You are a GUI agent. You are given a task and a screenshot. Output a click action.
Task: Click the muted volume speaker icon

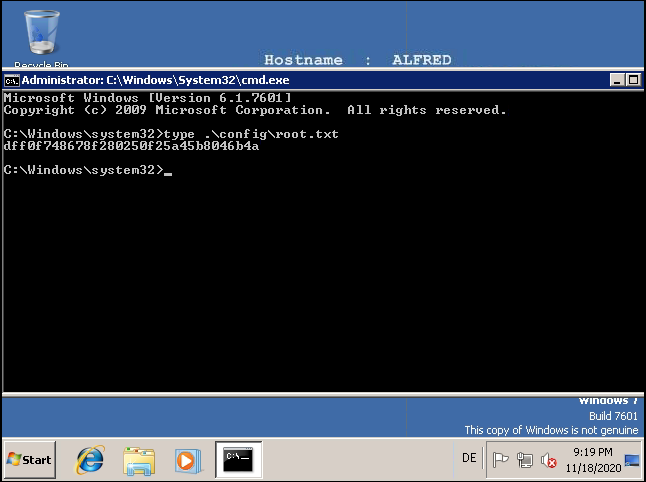click(x=548, y=460)
